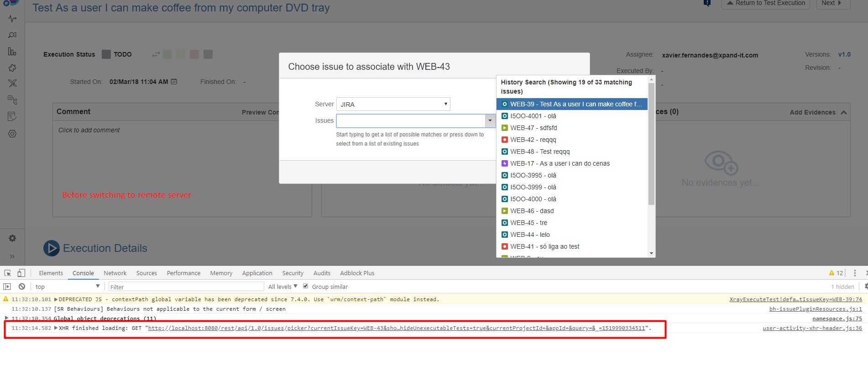Open the Xray sidebar icon
The height and width of the screenshot is (376, 868).
(12, 83)
